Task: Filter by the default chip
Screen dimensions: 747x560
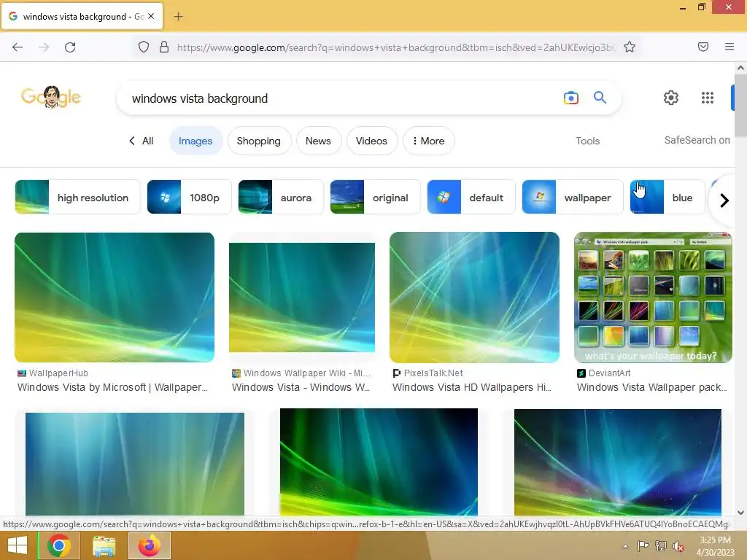Action: 471,197
